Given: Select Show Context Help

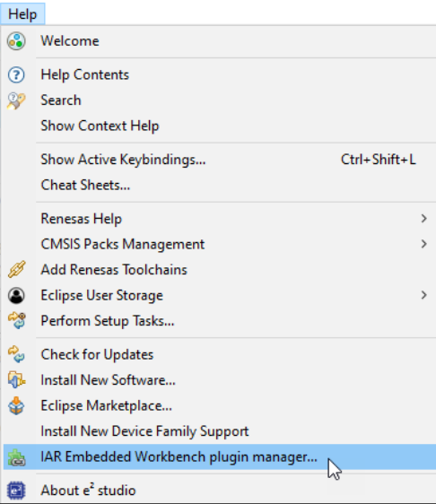Looking at the screenshot, I should pyautogui.click(x=220, y=126).
